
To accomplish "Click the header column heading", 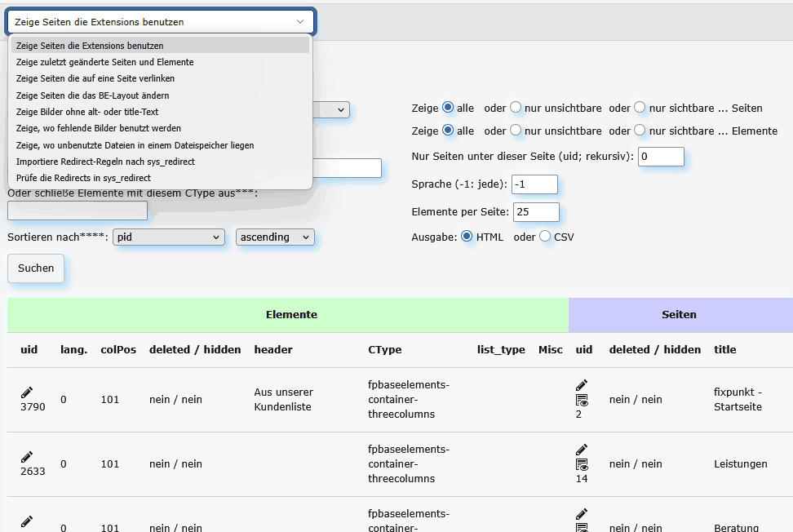I will coord(273,349).
